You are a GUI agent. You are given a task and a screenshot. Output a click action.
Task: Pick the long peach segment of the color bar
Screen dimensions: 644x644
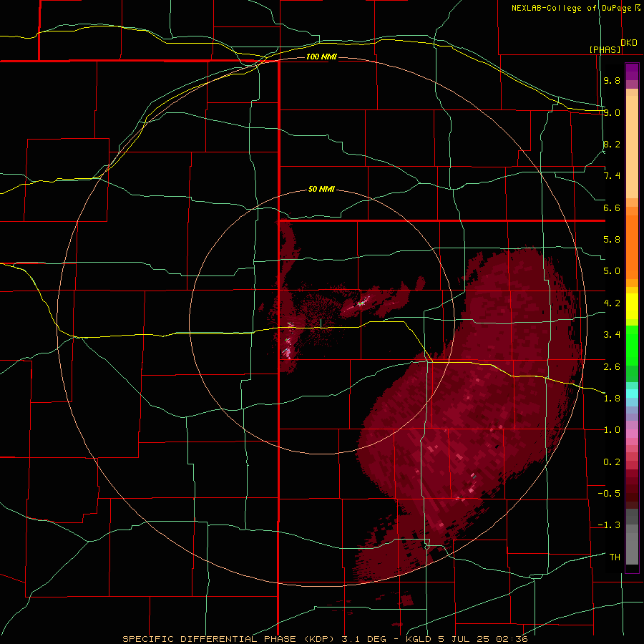pyautogui.click(x=632, y=148)
